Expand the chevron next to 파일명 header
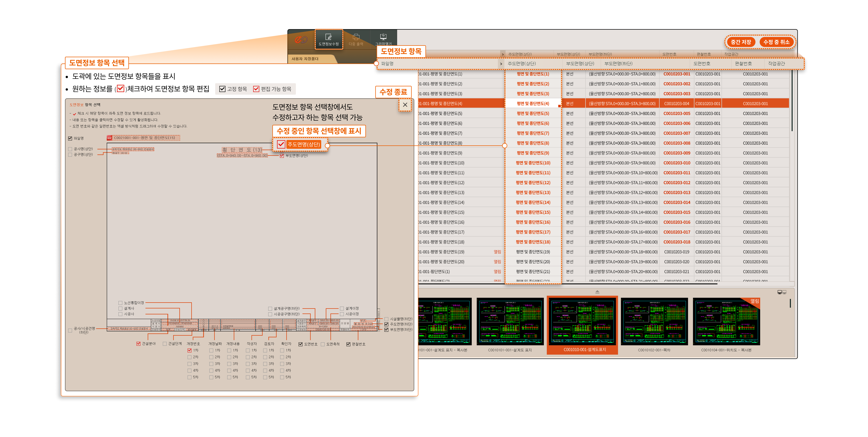 tap(501, 64)
